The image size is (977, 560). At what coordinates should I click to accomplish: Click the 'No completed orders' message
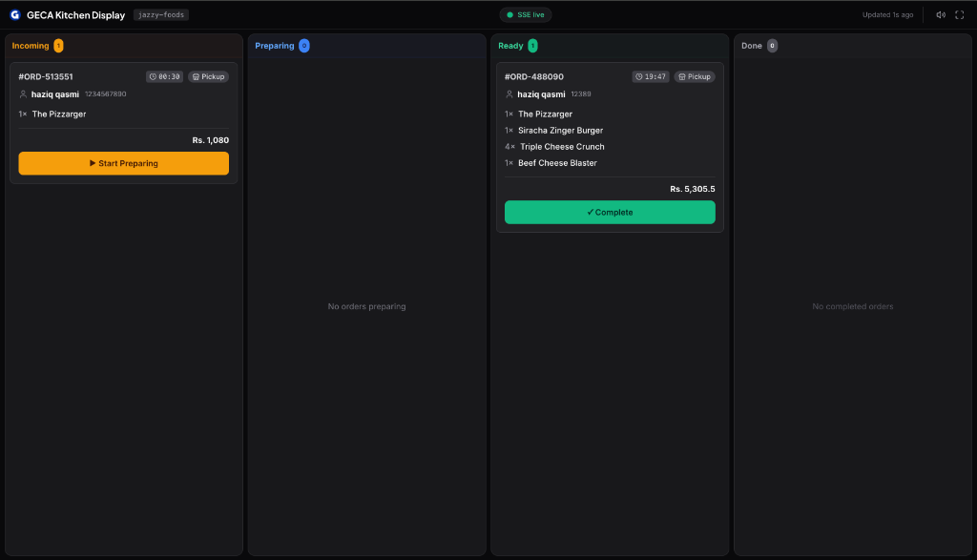pos(852,306)
